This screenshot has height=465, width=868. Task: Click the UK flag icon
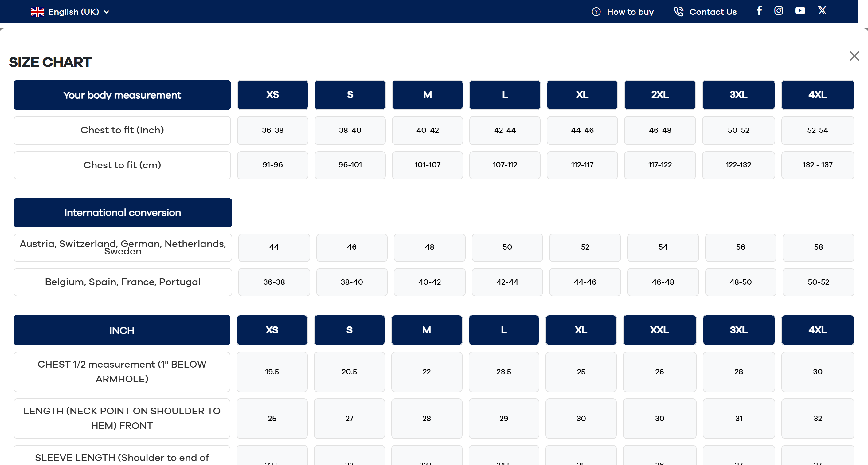pyautogui.click(x=37, y=12)
